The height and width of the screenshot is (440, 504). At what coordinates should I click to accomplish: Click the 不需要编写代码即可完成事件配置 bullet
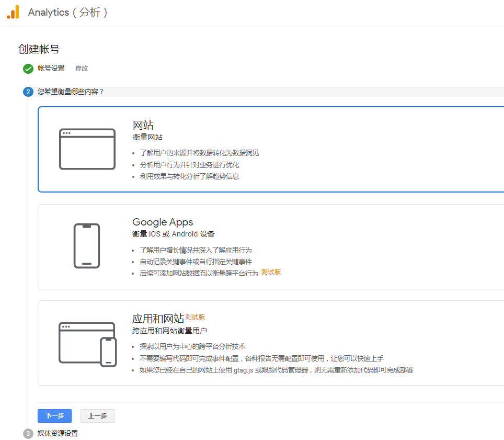[261, 358]
